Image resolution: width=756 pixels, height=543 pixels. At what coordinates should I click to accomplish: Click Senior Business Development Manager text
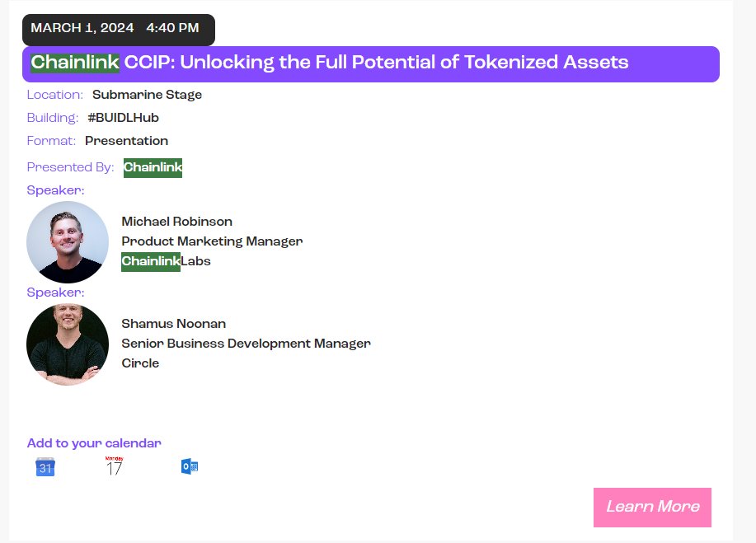click(246, 344)
